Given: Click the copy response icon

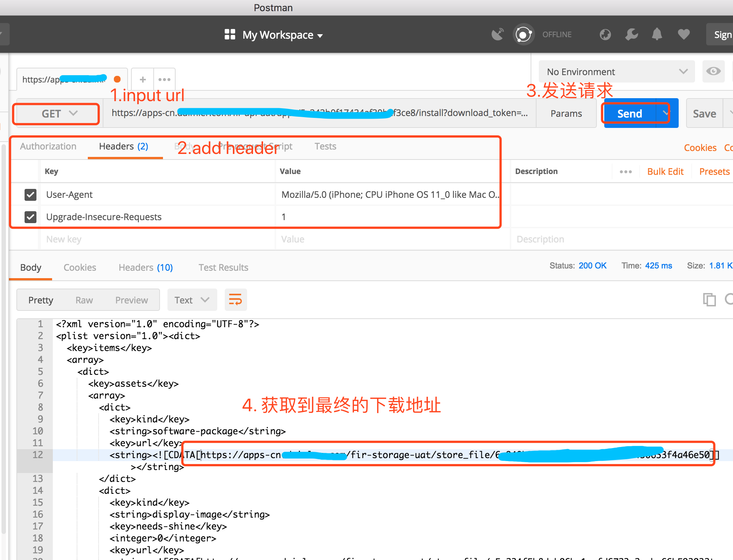Looking at the screenshot, I should pos(709,299).
